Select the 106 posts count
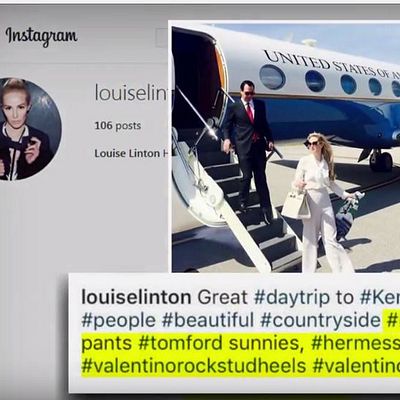Image resolution: width=400 pixels, height=400 pixels. tap(118, 126)
